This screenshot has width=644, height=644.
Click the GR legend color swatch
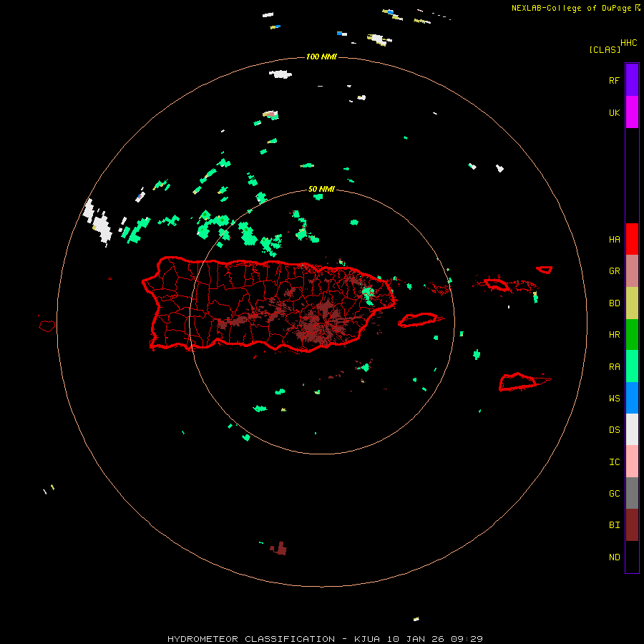632,271
